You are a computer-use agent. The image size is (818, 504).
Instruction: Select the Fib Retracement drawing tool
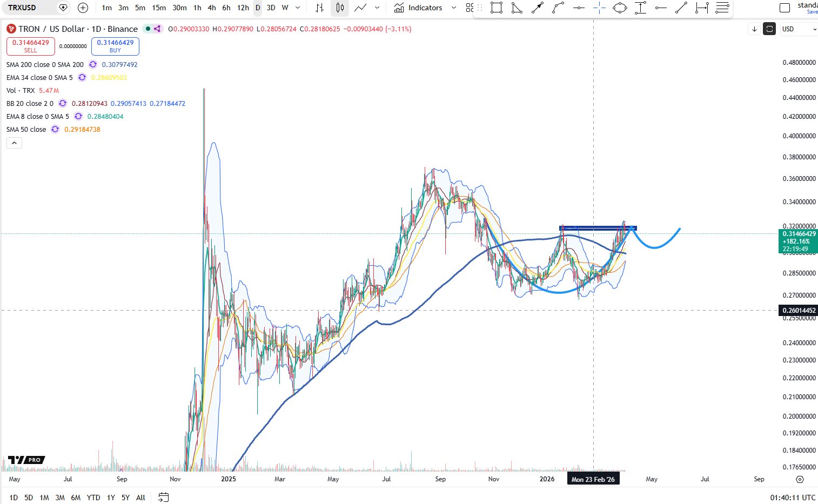722,8
